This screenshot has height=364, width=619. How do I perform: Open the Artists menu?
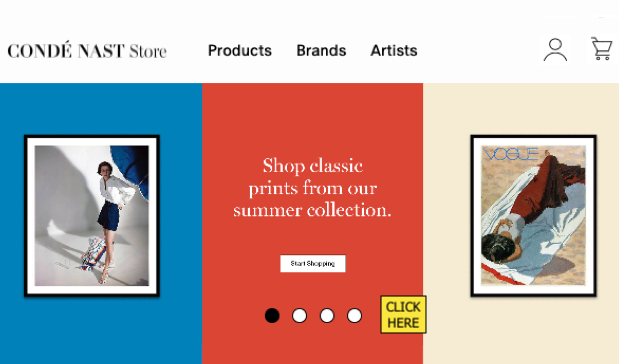[x=394, y=51]
